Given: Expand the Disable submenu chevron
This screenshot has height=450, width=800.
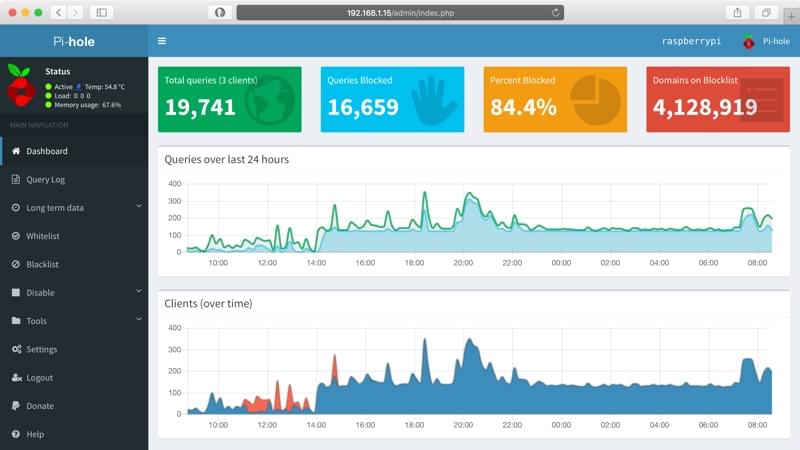Looking at the screenshot, I should click(x=139, y=291).
